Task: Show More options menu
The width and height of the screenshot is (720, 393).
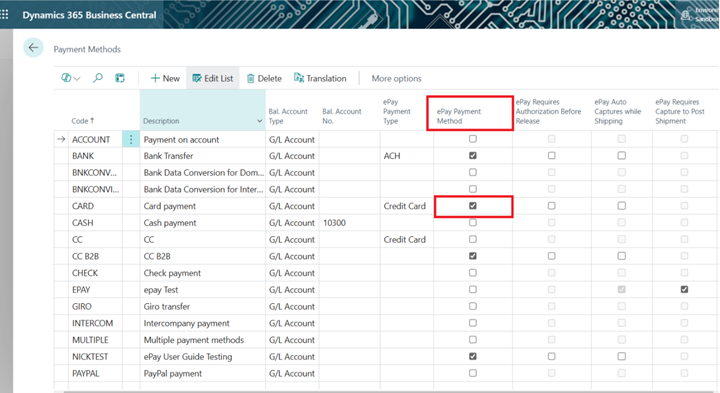Action: (x=396, y=79)
